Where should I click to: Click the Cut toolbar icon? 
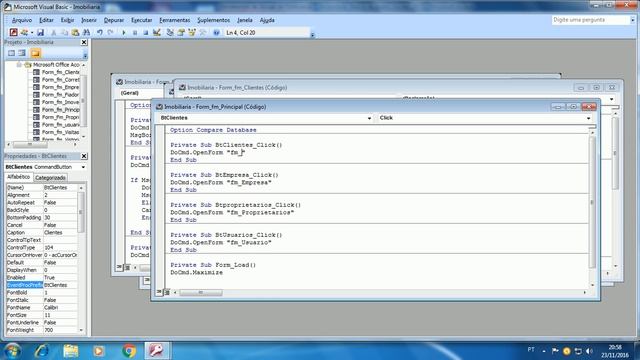(53, 32)
